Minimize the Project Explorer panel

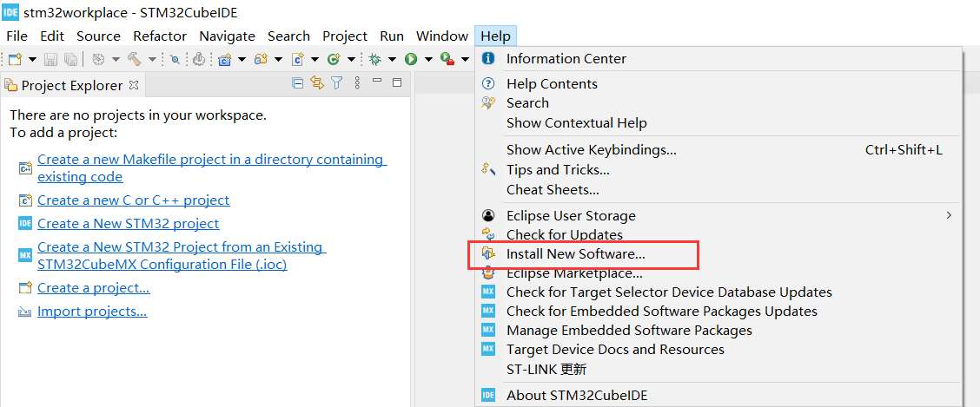coord(377,81)
